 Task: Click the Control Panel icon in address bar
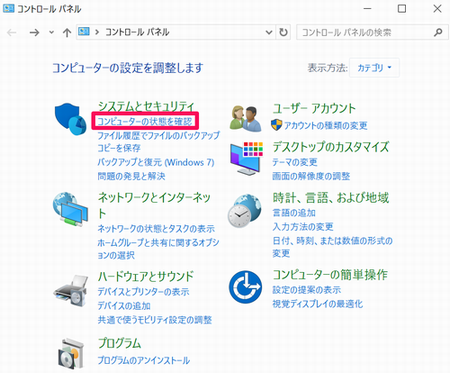pos(84,32)
